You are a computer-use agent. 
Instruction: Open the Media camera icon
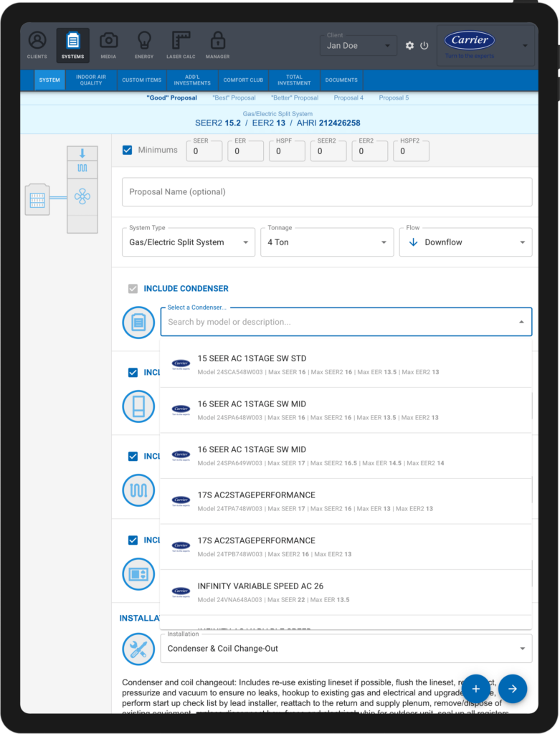click(108, 40)
